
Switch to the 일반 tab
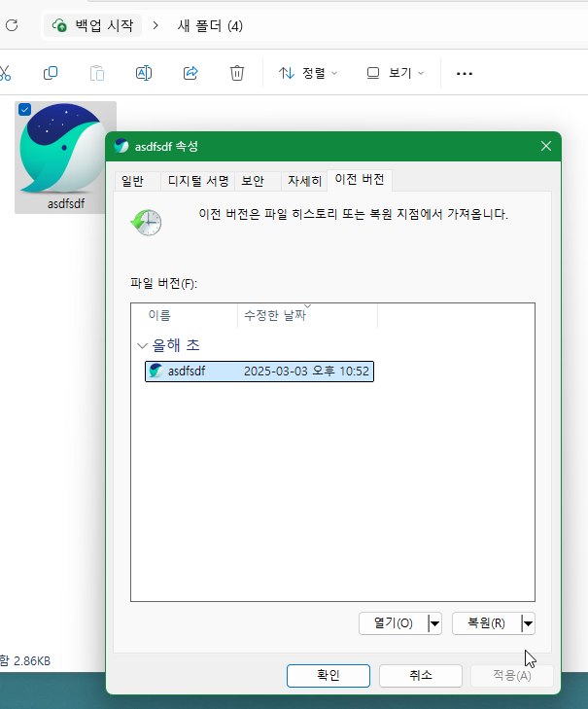[x=131, y=181]
